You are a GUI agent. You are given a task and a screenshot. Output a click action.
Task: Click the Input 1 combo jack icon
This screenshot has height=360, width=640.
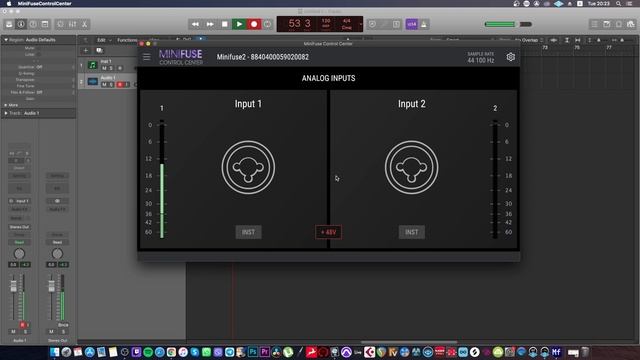248,167
